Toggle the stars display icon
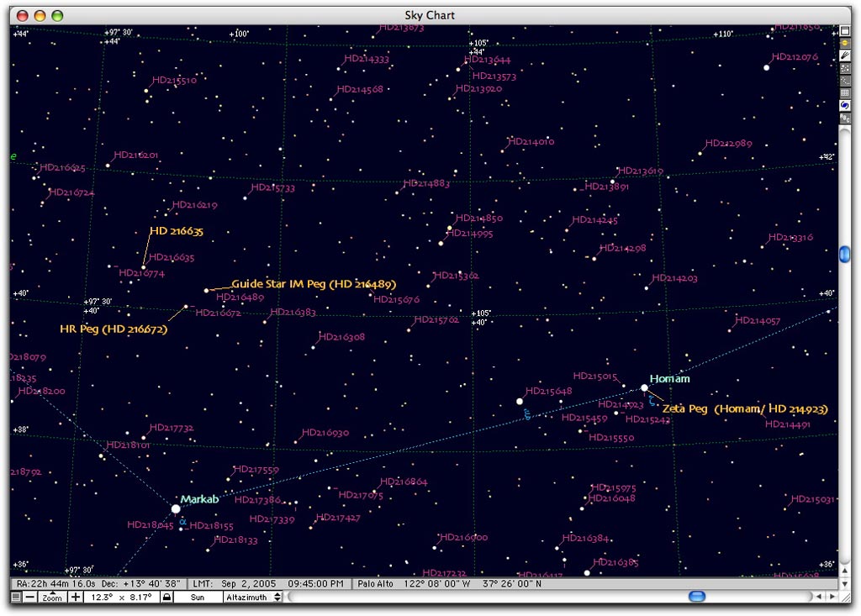 pyautogui.click(x=845, y=68)
